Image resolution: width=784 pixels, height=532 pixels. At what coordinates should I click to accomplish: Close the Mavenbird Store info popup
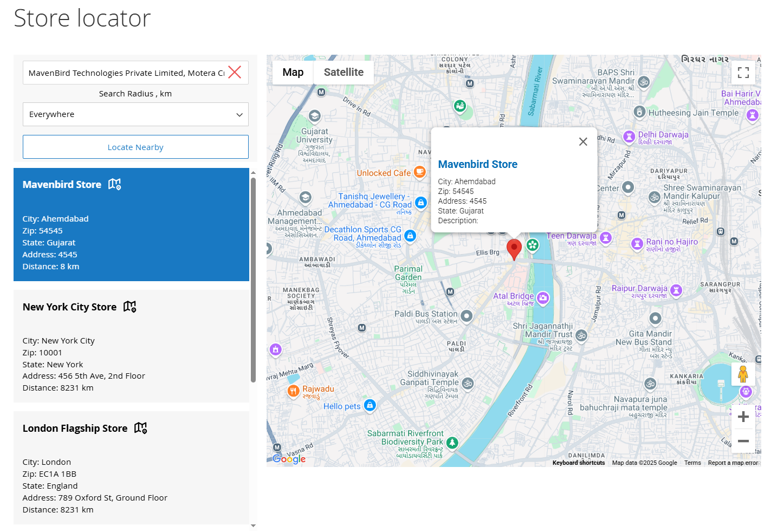click(x=583, y=141)
